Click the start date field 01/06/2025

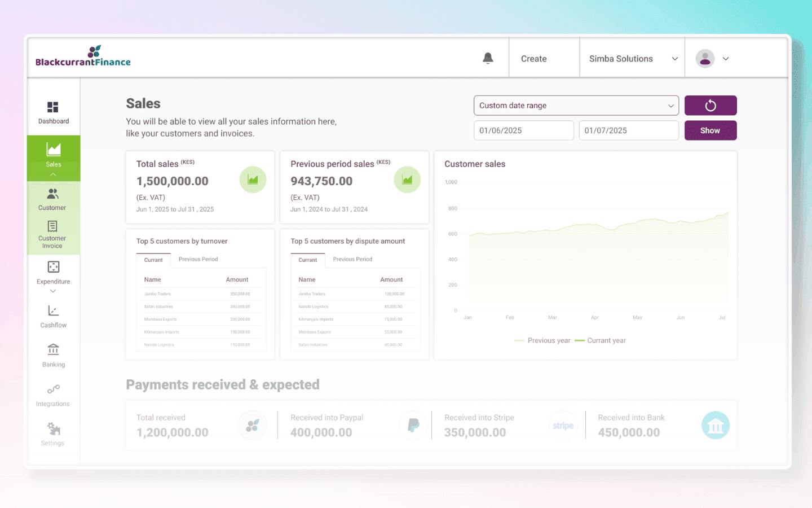pyautogui.click(x=524, y=130)
